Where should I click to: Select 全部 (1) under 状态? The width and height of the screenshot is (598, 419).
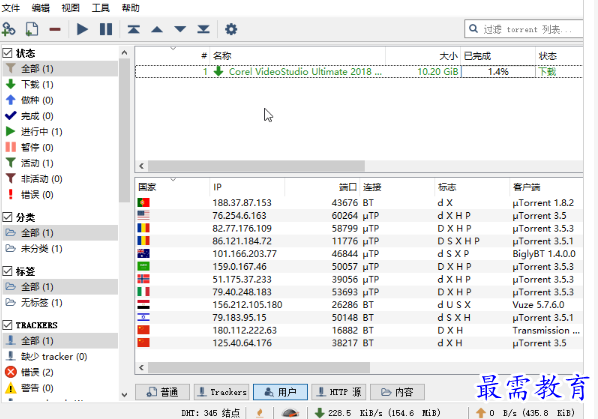(60, 69)
